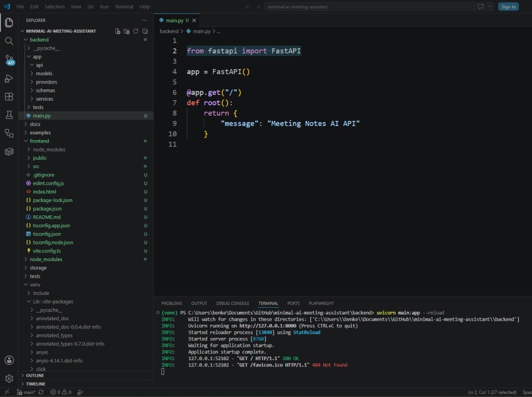Switch to the PROBLEMS panel tab
The image size is (532, 397).
171,304
